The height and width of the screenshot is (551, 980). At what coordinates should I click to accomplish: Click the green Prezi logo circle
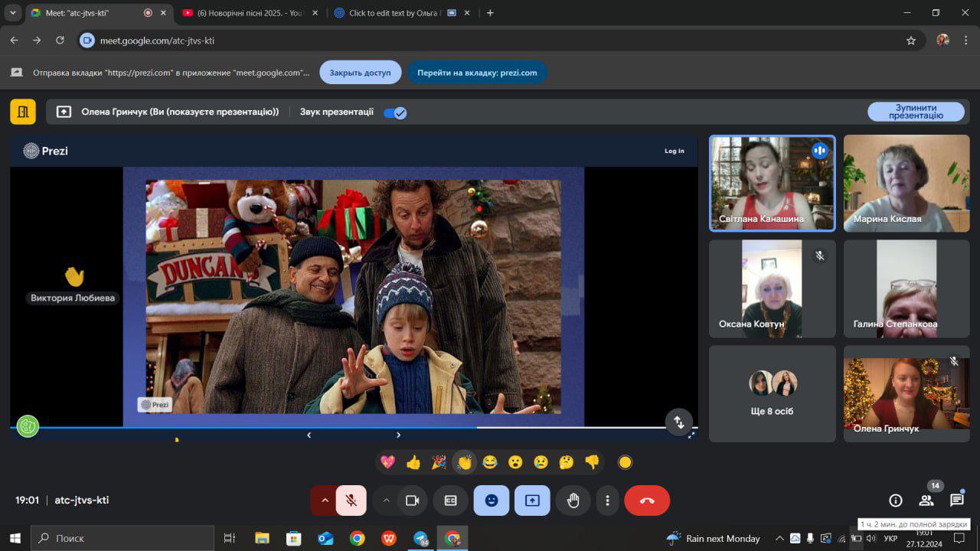click(x=28, y=426)
